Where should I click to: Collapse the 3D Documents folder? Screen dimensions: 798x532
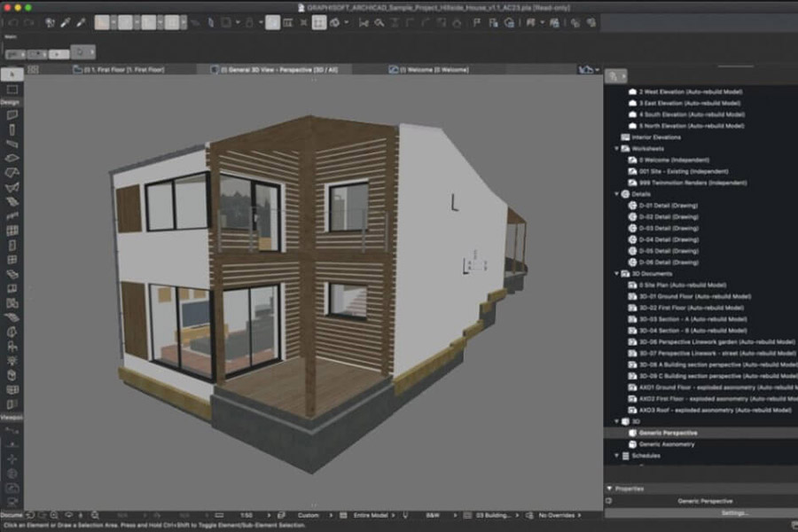[x=616, y=273]
